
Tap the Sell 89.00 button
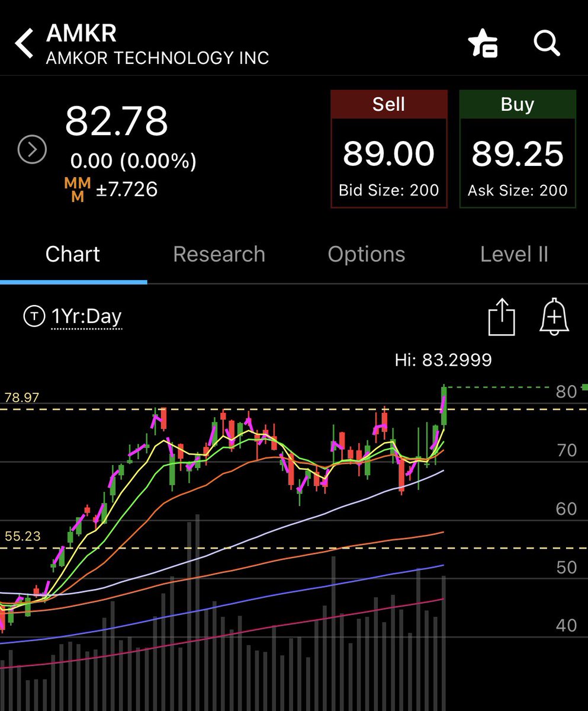[x=388, y=149]
